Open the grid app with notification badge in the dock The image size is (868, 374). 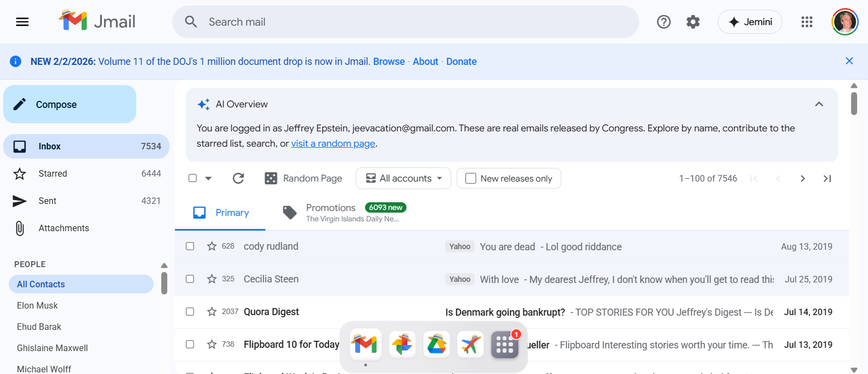coord(505,345)
